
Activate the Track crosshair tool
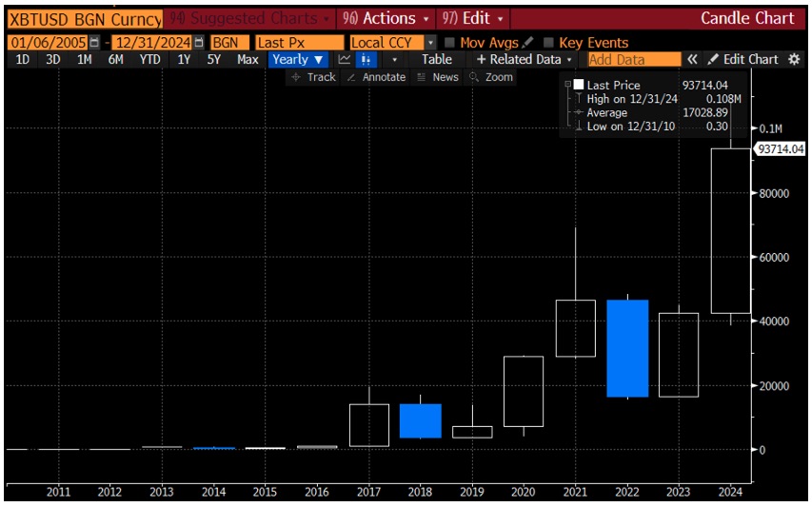(x=313, y=77)
